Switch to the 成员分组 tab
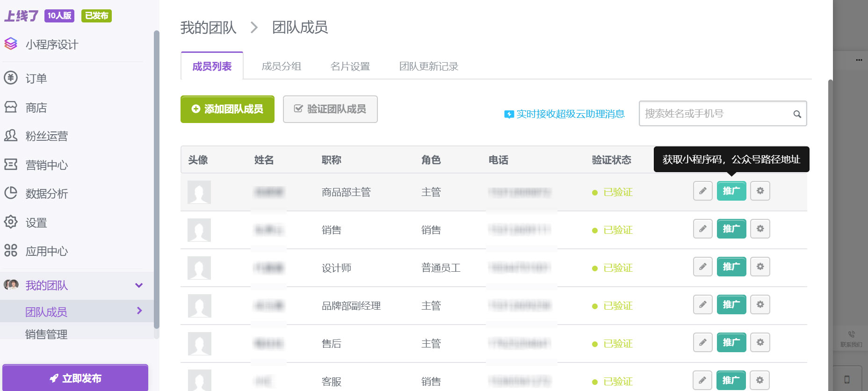Viewport: 868px width, 391px height. tap(281, 66)
